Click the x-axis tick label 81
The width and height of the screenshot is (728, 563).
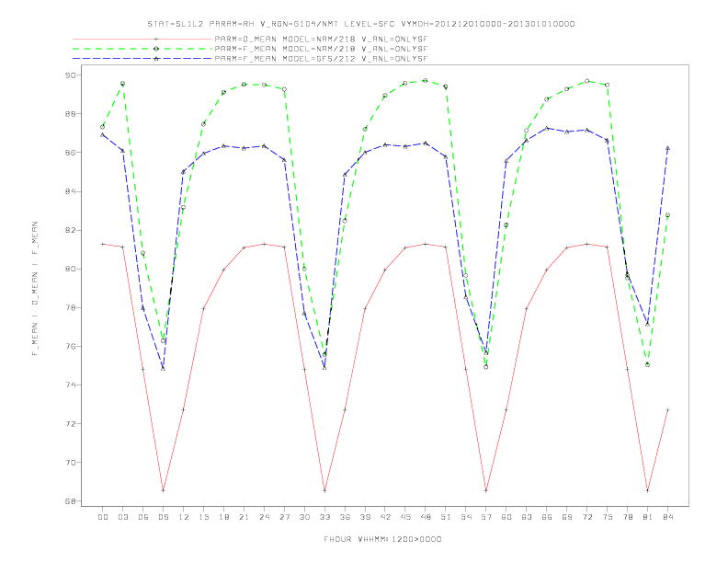click(x=648, y=517)
